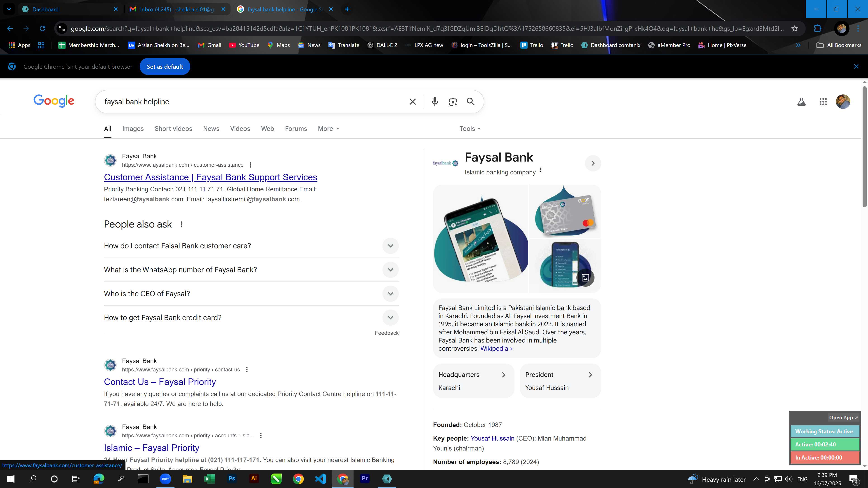Click Open App in tracker widget
This screenshot has width=868, height=488.
(x=843, y=418)
